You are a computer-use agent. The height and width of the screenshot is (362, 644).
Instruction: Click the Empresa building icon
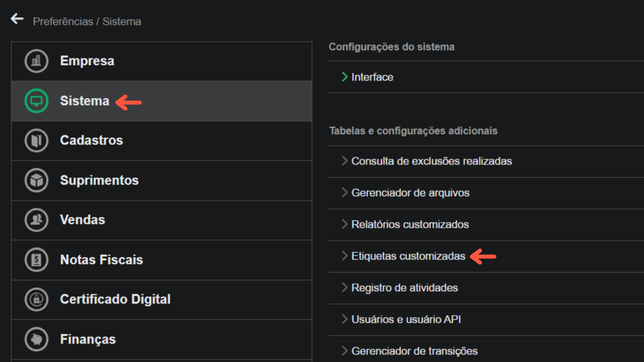(x=36, y=61)
